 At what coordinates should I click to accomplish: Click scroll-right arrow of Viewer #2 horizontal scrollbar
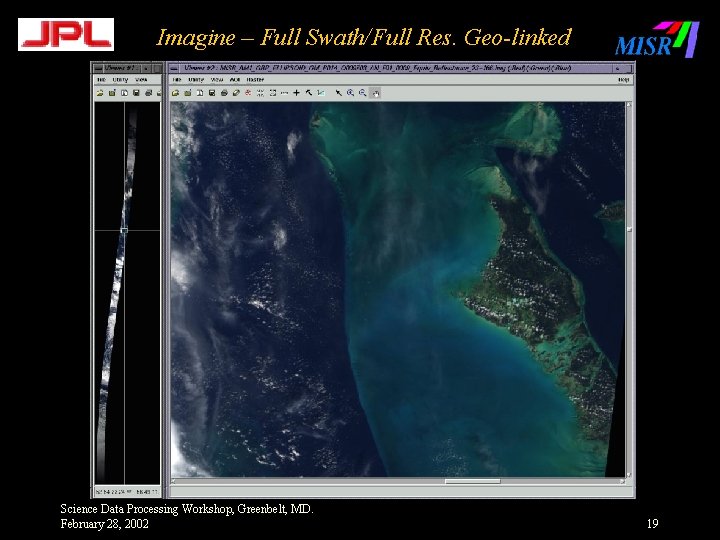tap(622, 481)
